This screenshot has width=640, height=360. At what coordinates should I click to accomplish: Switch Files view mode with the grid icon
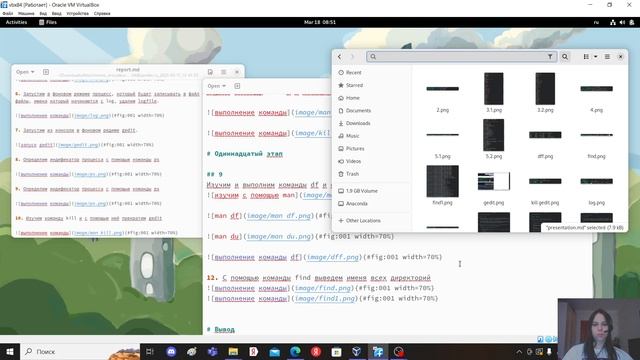point(586,57)
